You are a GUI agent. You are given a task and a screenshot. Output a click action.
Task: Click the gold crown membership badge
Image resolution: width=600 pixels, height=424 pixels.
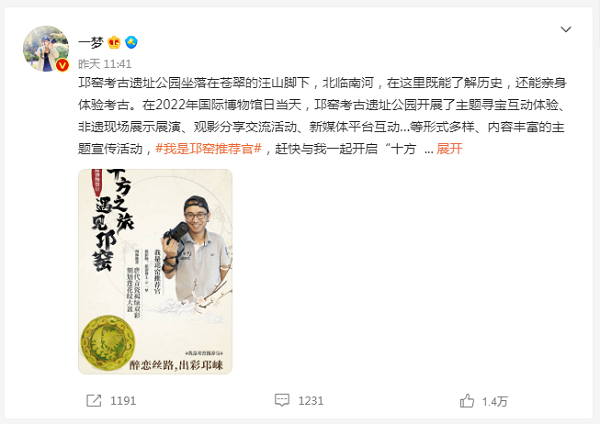click(114, 42)
